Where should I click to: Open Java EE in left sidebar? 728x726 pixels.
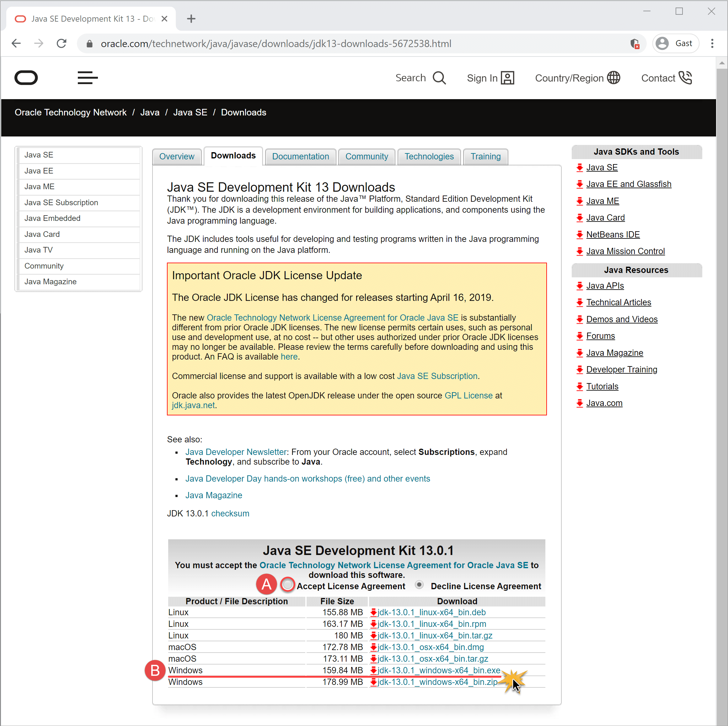pos(79,171)
